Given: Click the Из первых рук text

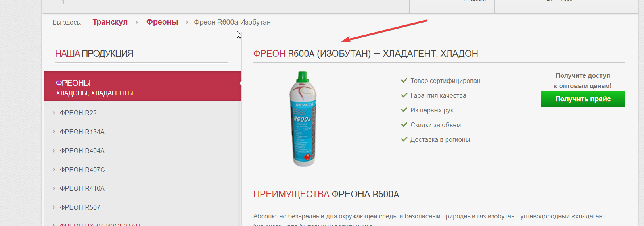Looking at the screenshot, I should click(432, 110).
